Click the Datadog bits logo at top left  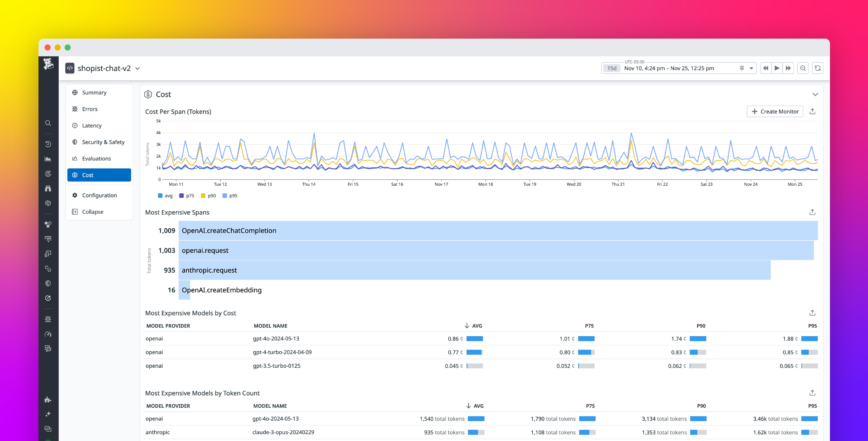click(48, 64)
